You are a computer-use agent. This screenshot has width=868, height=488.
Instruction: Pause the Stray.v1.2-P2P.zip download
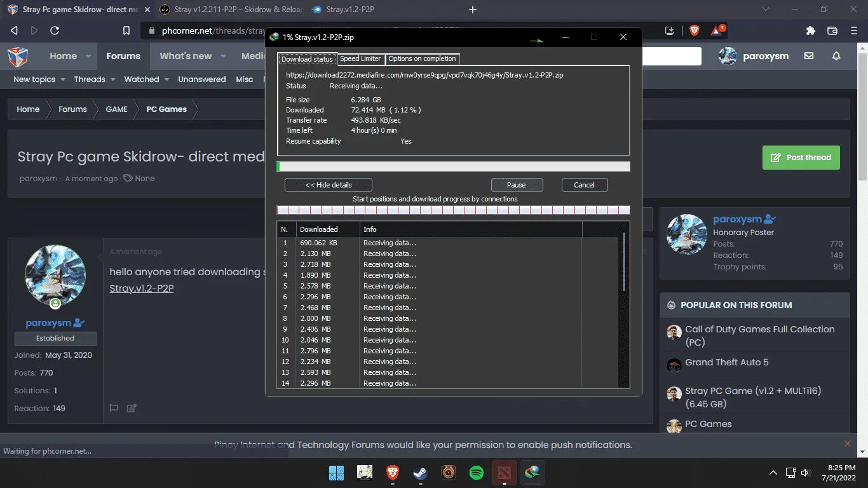(x=517, y=185)
